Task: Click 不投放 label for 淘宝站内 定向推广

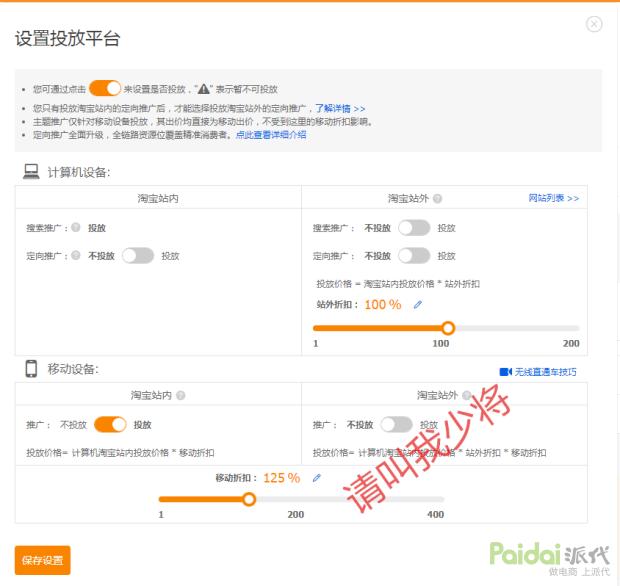Action: point(101,256)
